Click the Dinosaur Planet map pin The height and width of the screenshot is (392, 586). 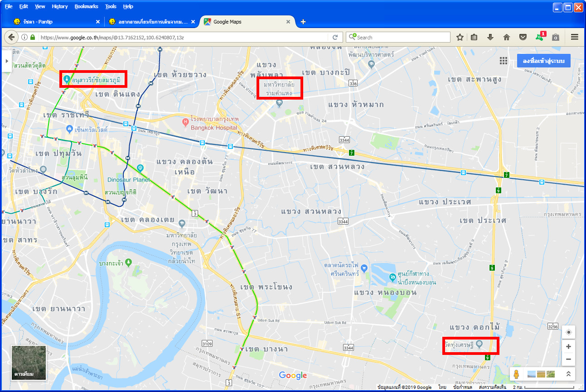click(140, 168)
